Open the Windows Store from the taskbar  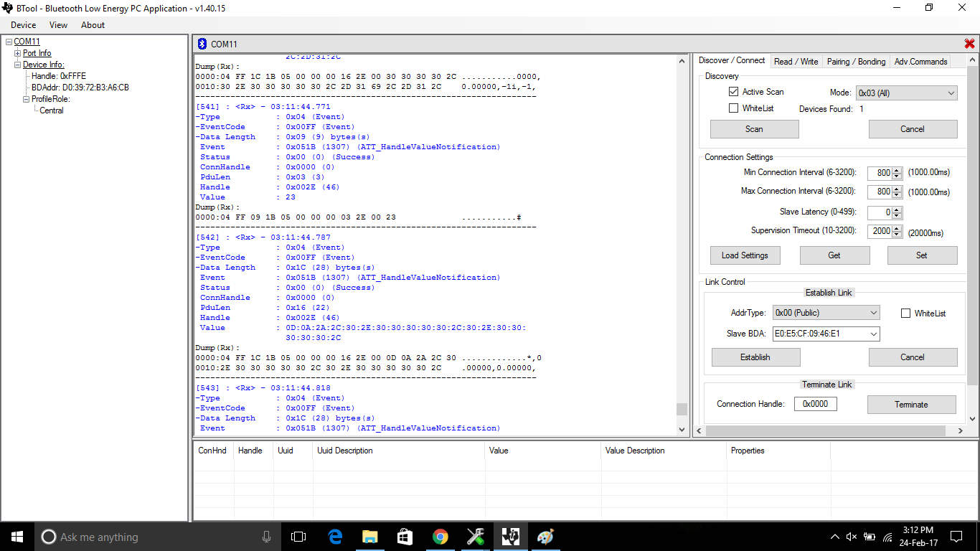(x=405, y=537)
